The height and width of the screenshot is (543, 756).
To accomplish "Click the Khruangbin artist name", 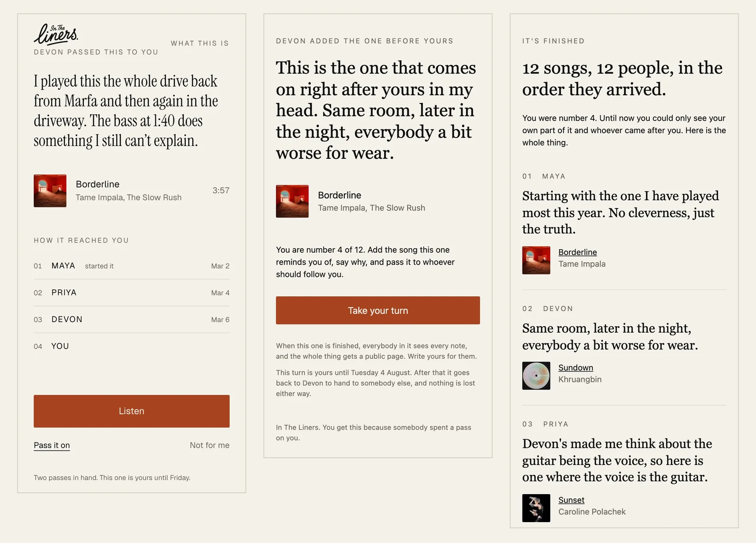I will (x=580, y=380).
